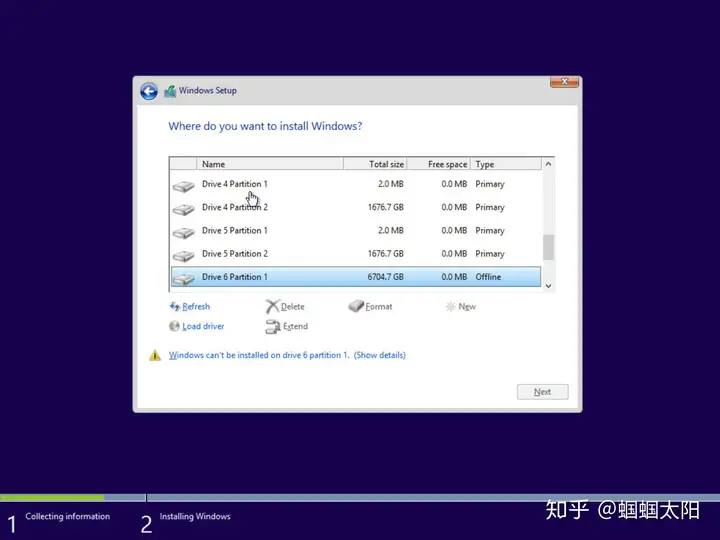Select Drive 5 Partition 2 row
This screenshot has width=720, height=540.
click(356, 254)
